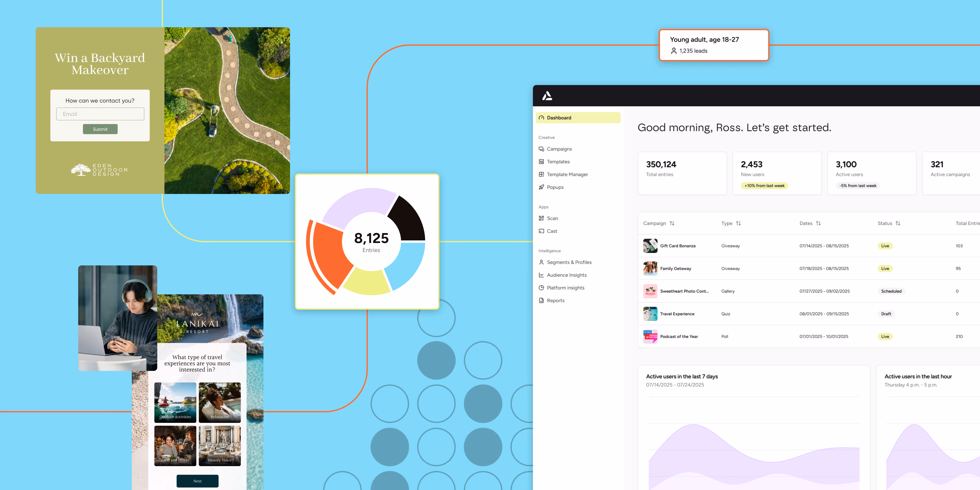Click the Campaigns sidebar icon

tap(541, 149)
